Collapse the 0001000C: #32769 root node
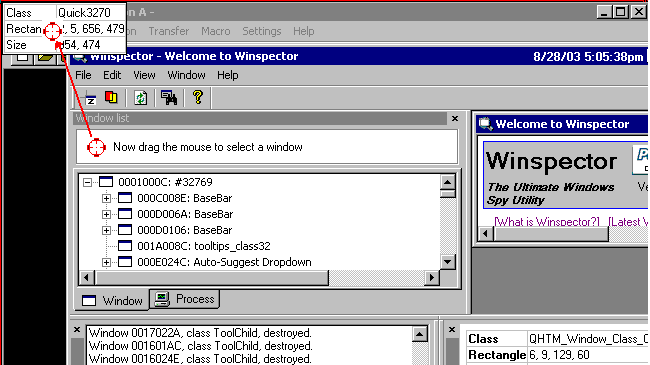Screen dimensions: 650x365 pyautogui.click(x=87, y=182)
